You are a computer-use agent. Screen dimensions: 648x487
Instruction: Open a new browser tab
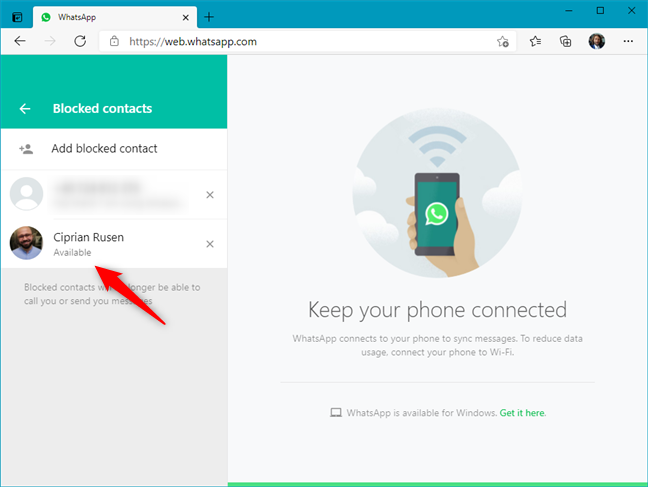pos(209,17)
